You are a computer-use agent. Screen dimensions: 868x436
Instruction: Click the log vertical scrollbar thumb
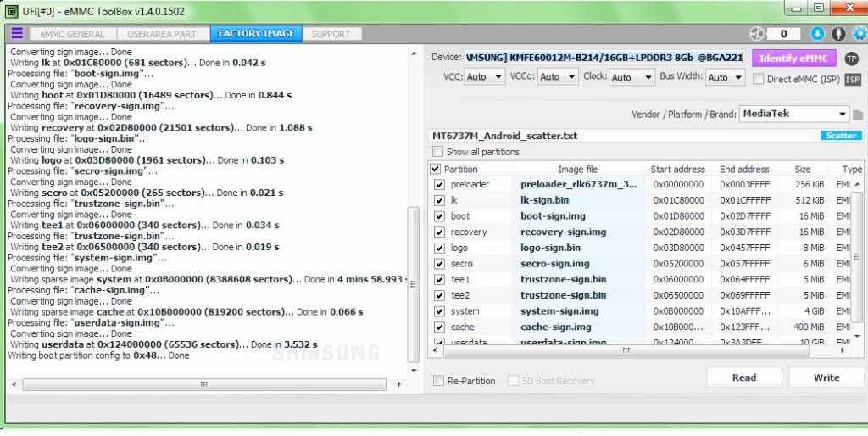[413, 284]
